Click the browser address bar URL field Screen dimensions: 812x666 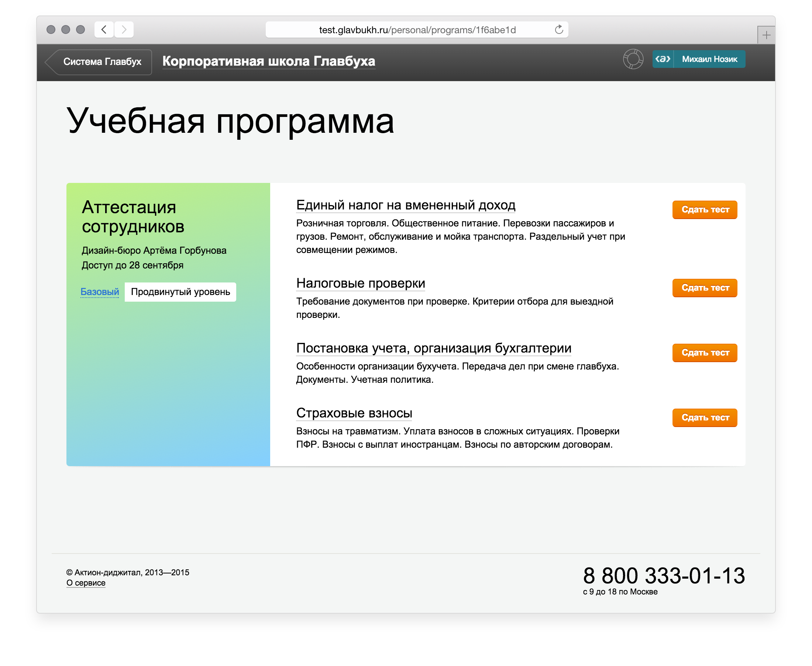click(417, 30)
